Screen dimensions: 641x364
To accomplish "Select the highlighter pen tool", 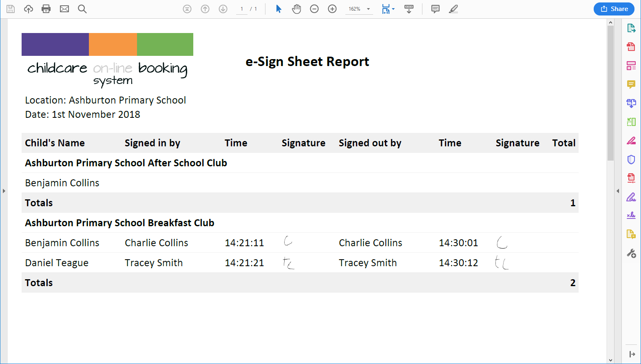I will [x=453, y=9].
